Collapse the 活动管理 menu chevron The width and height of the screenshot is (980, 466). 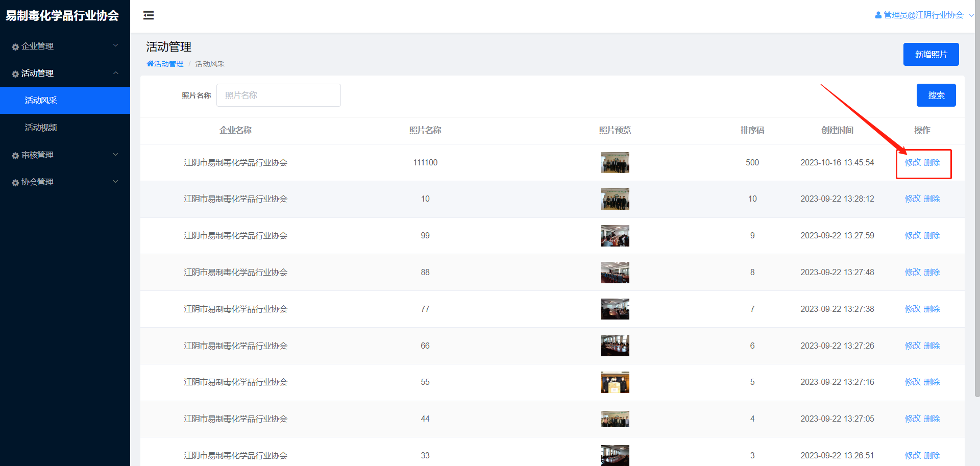coord(116,73)
